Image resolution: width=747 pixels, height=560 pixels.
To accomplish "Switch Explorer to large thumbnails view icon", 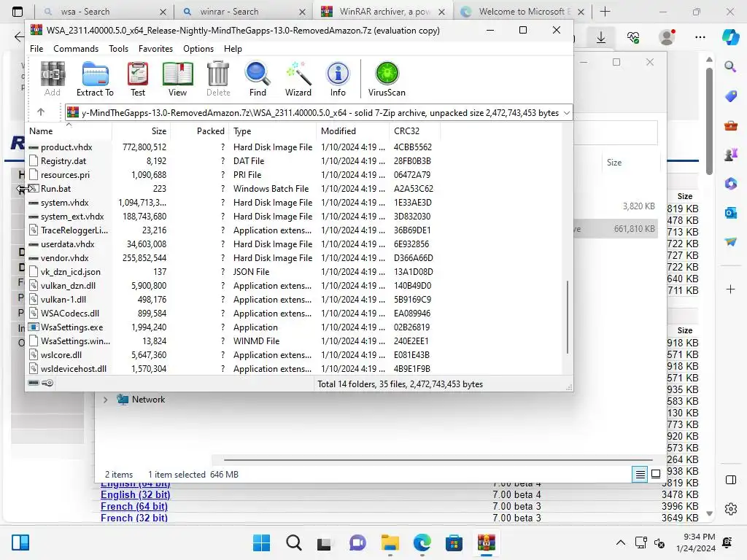I will pos(656,474).
